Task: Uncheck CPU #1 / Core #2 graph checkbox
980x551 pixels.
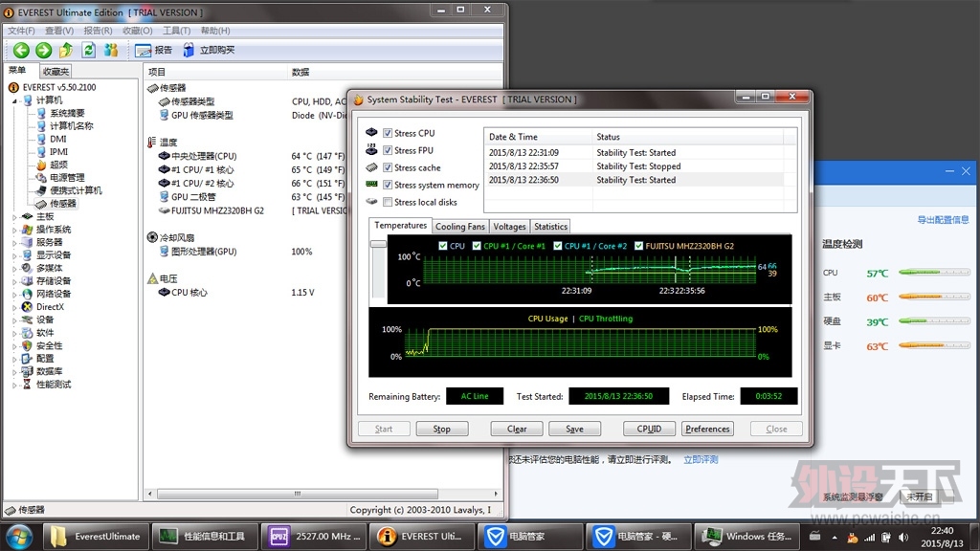Action: (558, 246)
